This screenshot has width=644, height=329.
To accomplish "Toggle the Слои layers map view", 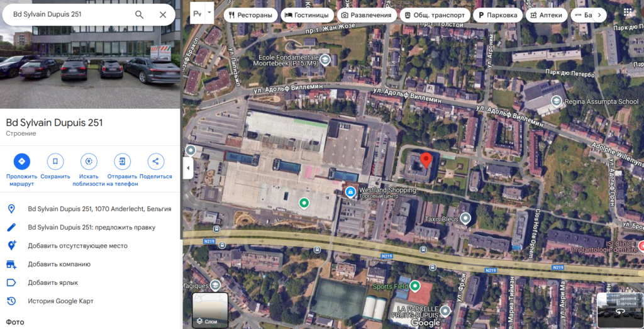I will pos(210,310).
